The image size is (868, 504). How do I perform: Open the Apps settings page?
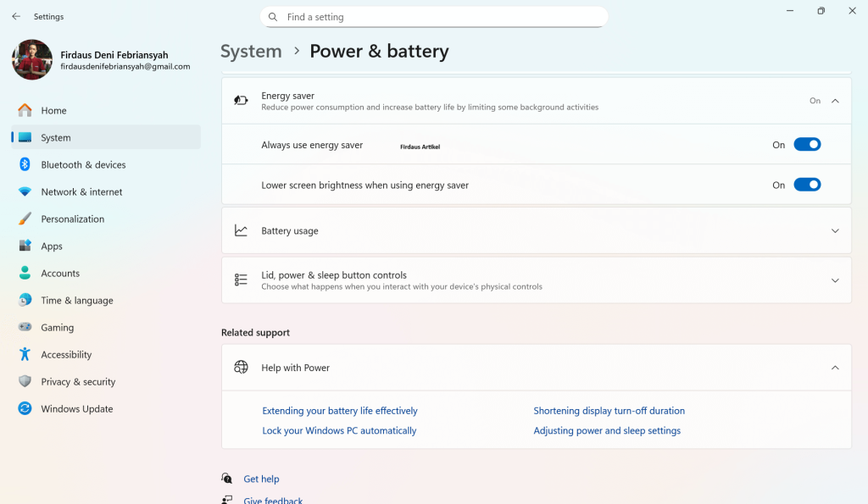[52, 246]
